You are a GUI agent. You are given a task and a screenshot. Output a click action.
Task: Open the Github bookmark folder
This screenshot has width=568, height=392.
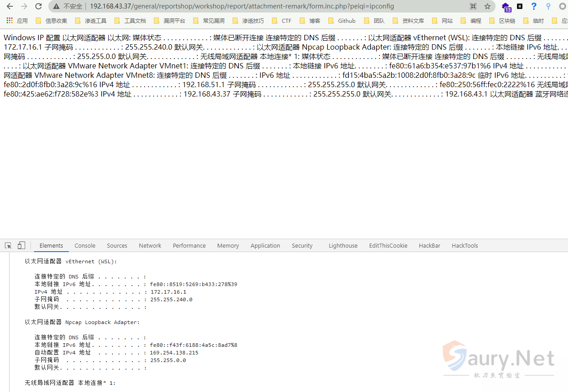[x=342, y=21]
